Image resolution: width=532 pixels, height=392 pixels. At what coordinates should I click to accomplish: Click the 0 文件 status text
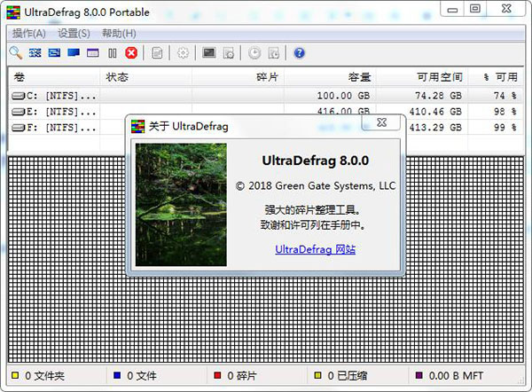point(142,376)
